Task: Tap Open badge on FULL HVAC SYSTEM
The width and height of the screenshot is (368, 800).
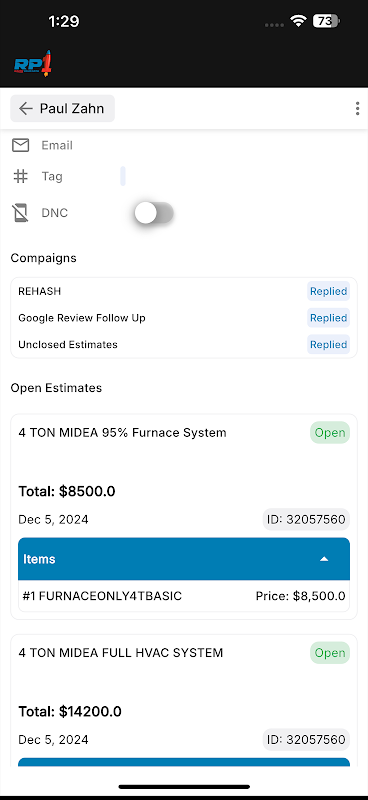Action: click(x=330, y=653)
